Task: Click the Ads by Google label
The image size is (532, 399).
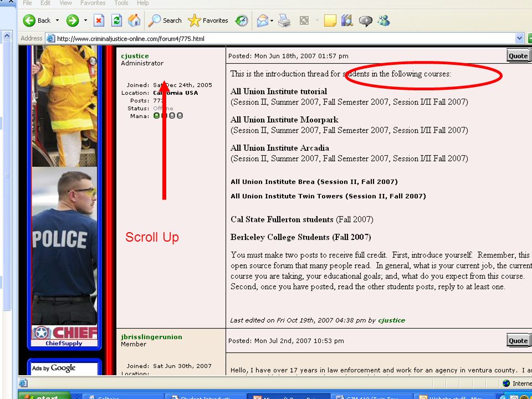Action: click(x=54, y=368)
